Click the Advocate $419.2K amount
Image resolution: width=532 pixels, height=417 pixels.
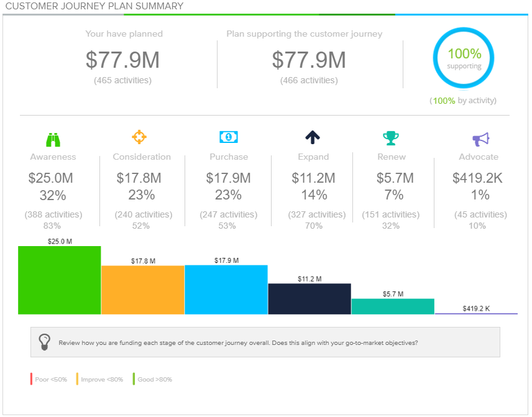tap(477, 178)
